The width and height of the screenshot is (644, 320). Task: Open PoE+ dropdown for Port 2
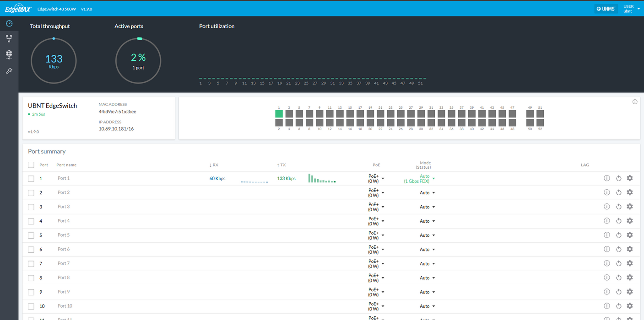coord(376,193)
